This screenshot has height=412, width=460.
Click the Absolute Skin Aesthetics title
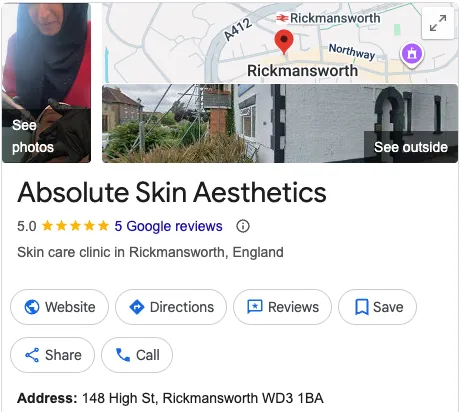(x=172, y=192)
